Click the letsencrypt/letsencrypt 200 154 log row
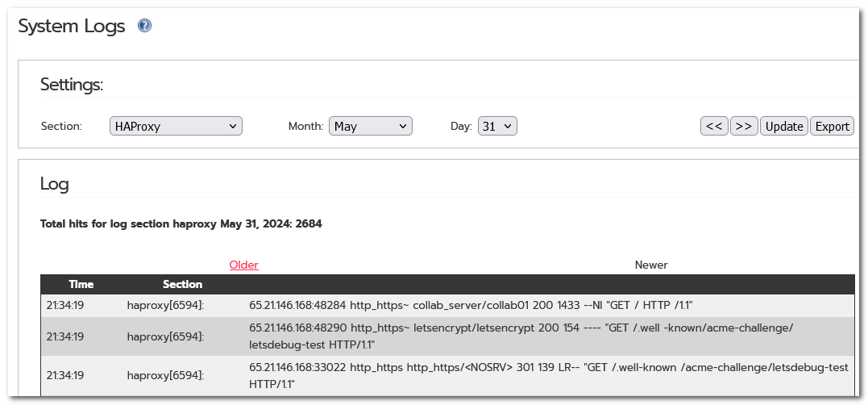Screen dimensions: 868x405 (x=447, y=336)
